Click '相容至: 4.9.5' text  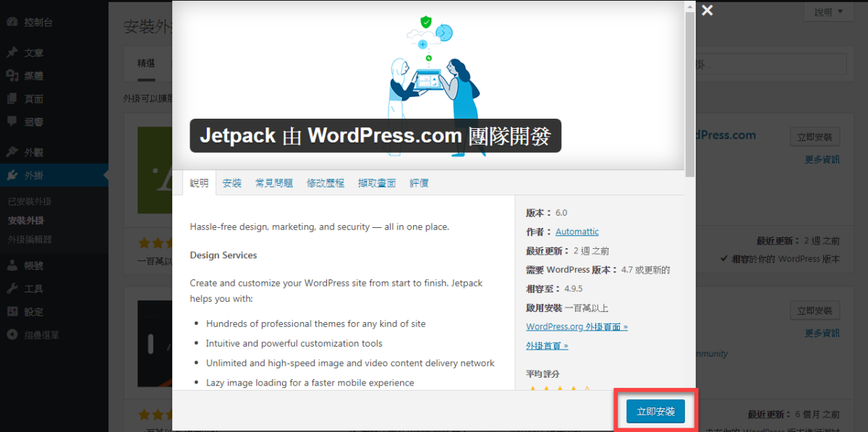pyautogui.click(x=556, y=289)
